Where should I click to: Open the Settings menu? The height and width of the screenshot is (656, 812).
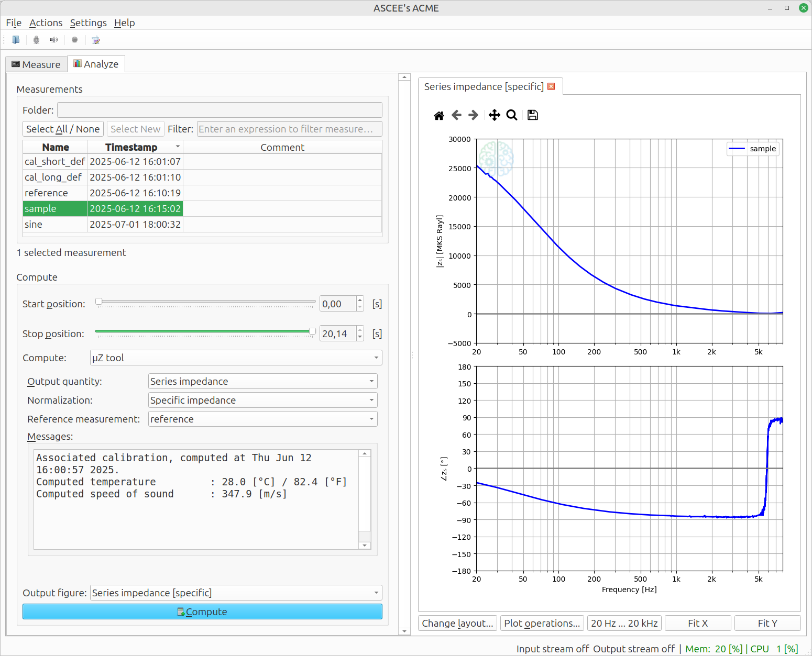[88, 23]
